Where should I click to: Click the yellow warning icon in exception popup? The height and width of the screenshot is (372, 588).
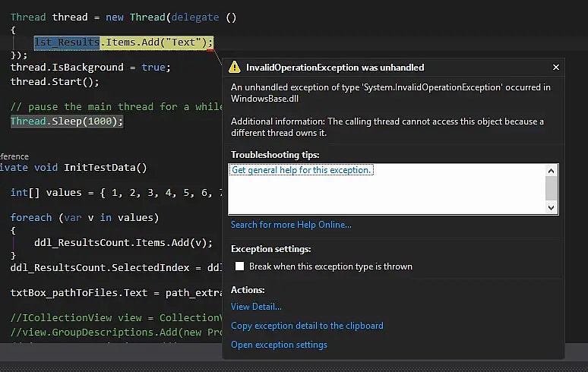point(235,68)
